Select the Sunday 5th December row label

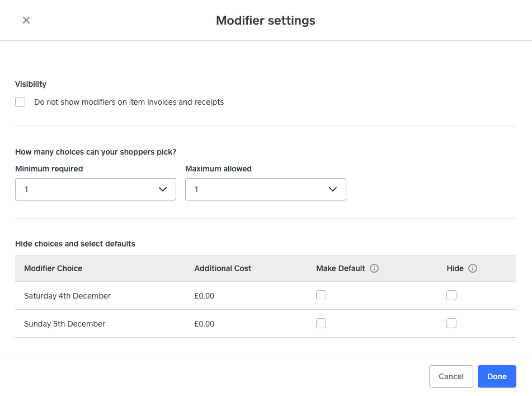tap(64, 324)
